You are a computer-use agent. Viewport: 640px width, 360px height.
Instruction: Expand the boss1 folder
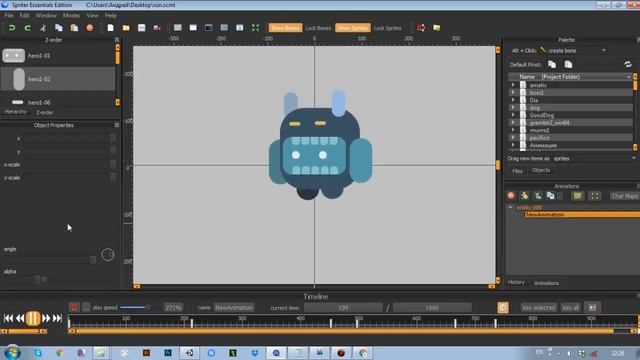coord(513,92)
